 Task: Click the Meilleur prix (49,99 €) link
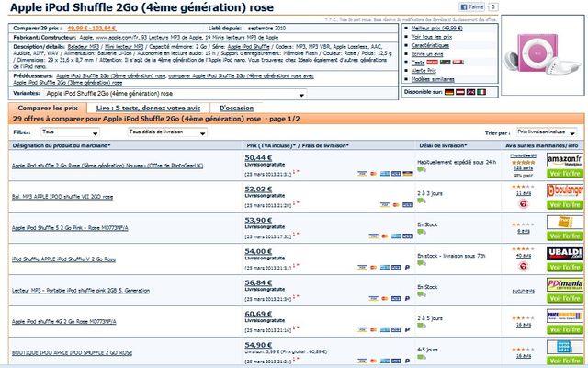pos(437,29)
